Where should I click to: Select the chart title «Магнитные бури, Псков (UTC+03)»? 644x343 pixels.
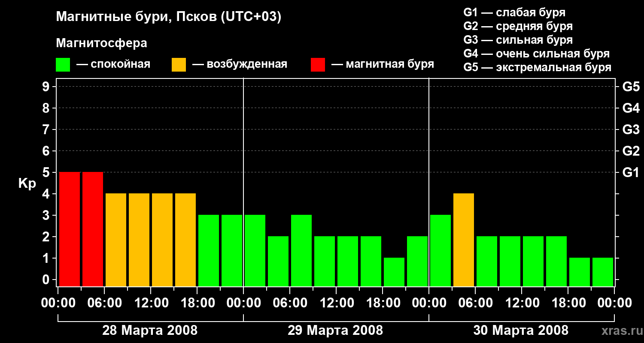coord(169,17)
